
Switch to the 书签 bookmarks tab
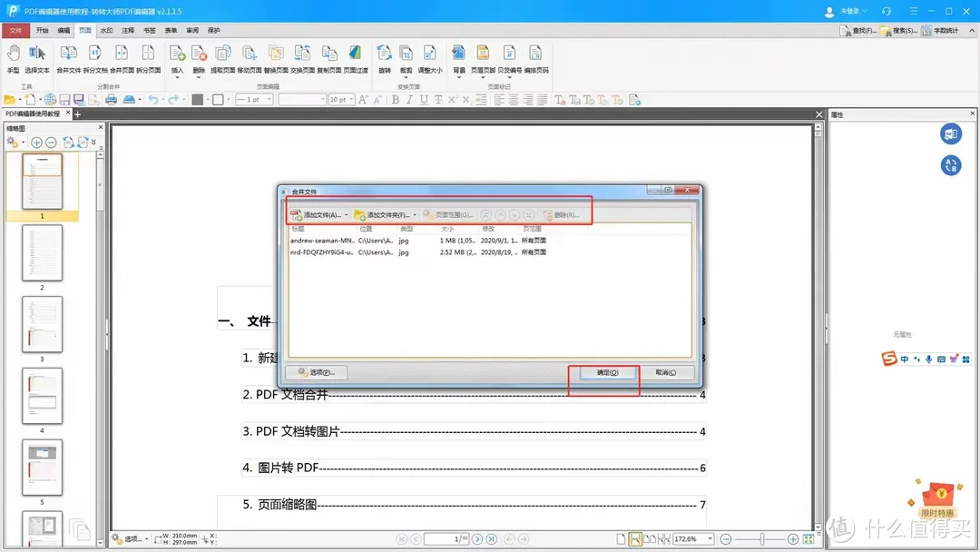pyautogui.click(x=150, y=30)
